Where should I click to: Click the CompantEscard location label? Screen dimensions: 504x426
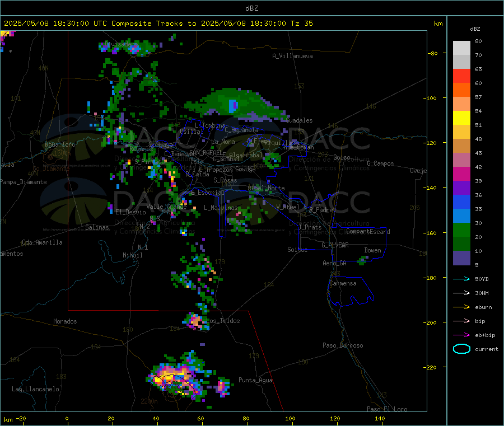click(368, 232)
